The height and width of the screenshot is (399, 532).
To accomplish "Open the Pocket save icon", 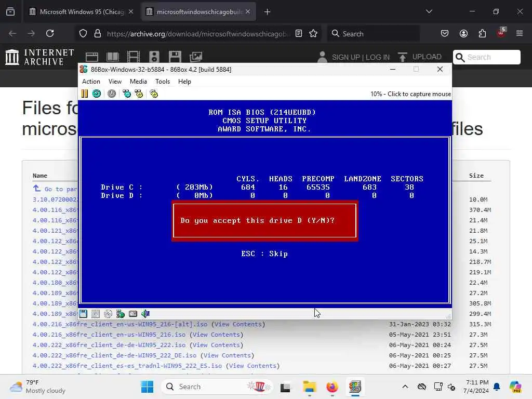I will pos(445,33).
